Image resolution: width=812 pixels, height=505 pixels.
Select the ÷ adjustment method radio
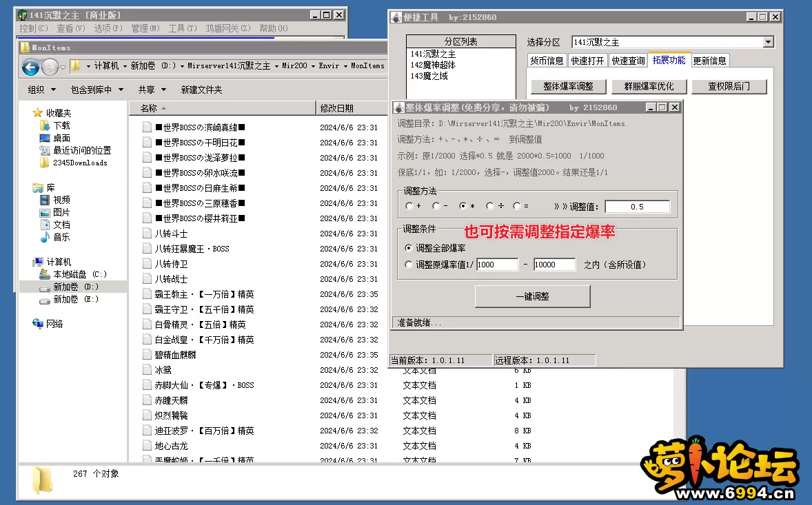click(x=490, y=206)
